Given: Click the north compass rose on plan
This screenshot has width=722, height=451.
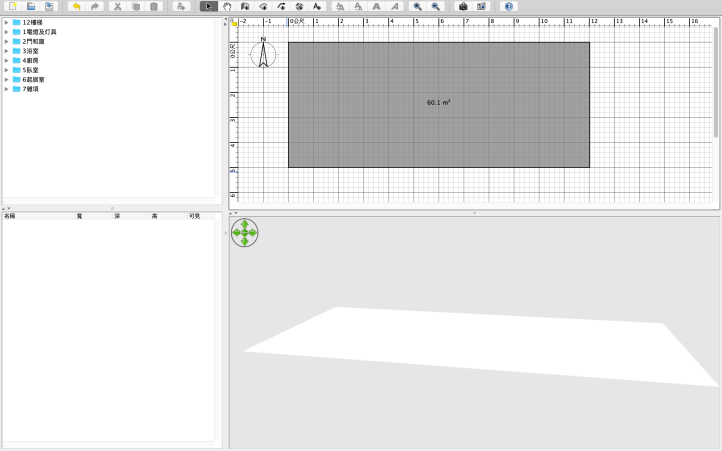Looking at the screenshot, I should [x=263, y=53].
